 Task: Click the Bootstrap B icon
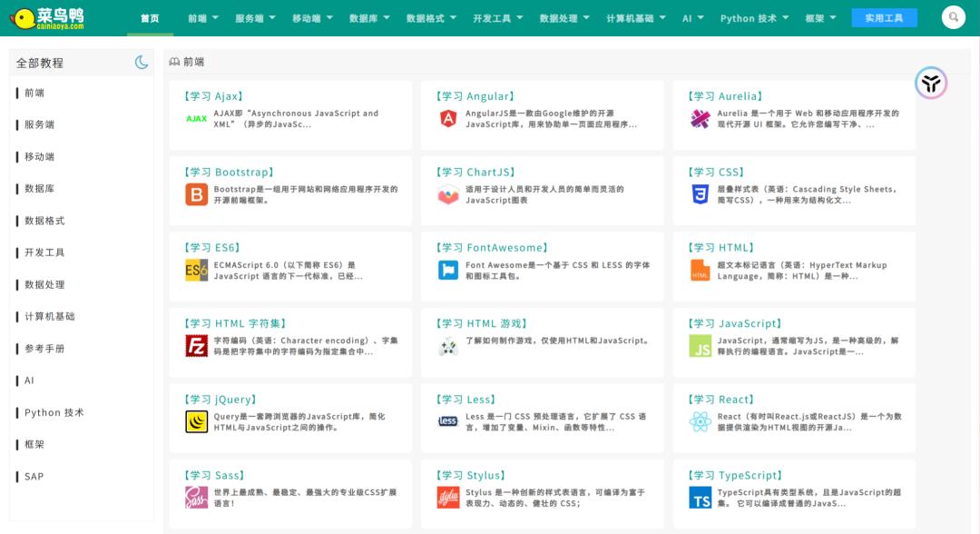(x=196, y=194)
